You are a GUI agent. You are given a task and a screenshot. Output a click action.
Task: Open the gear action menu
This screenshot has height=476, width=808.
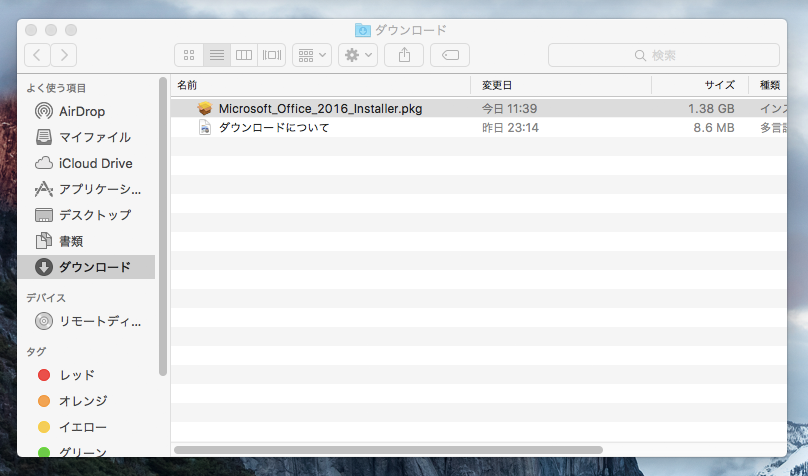[358, 55]
